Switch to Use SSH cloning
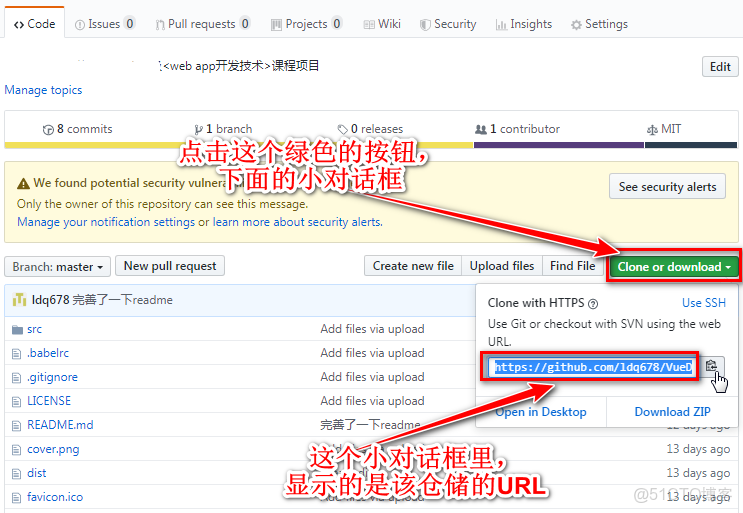The height and width of the screenshot is (513, 743). click(x=704, y=303)
